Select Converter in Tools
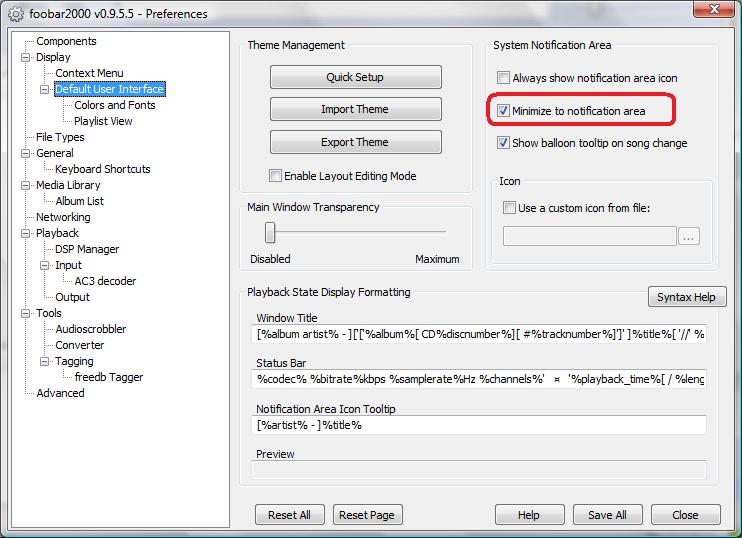Viewport: 742px width, 538px height. 80,345
